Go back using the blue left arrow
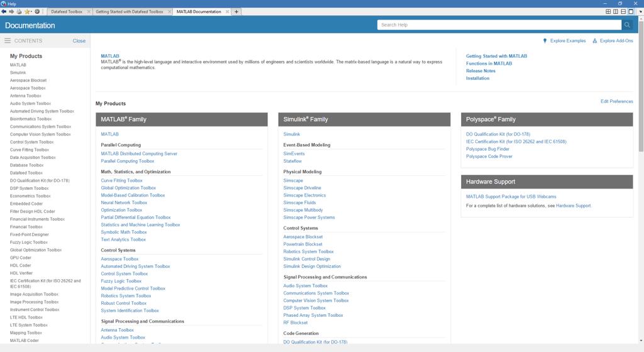 [4, 11]
